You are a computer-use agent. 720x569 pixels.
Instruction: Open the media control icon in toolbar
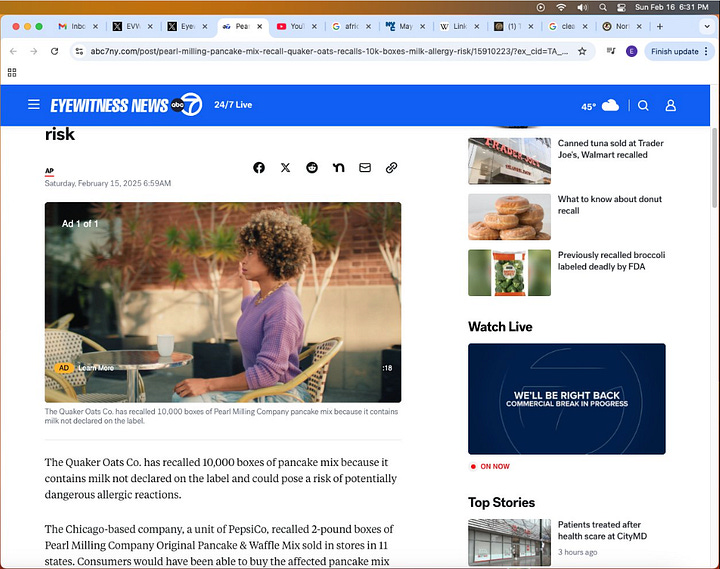pos(611,51)
